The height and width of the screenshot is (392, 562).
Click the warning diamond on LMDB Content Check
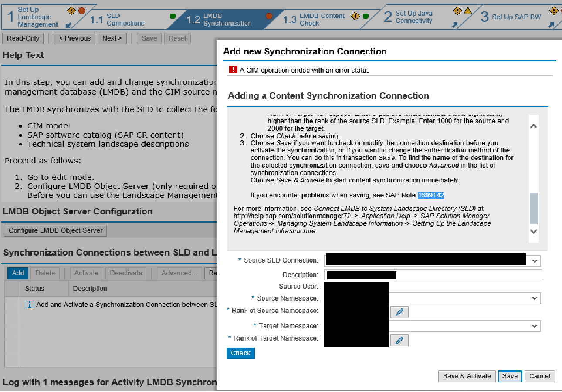pyautogui.click(x=355, y=16)
